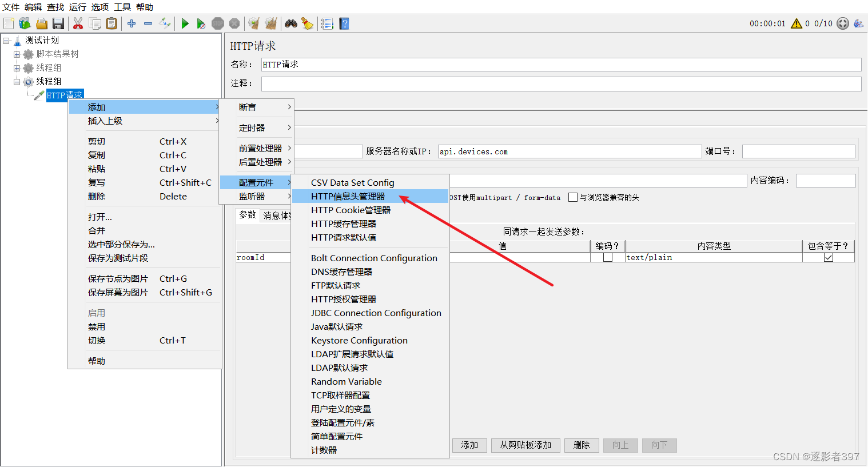Image resolution: width=868 pixels, height=467 pixels.
Task: Select HTTP Cookie管理器 menu item
Action: [x=370, y=210]
